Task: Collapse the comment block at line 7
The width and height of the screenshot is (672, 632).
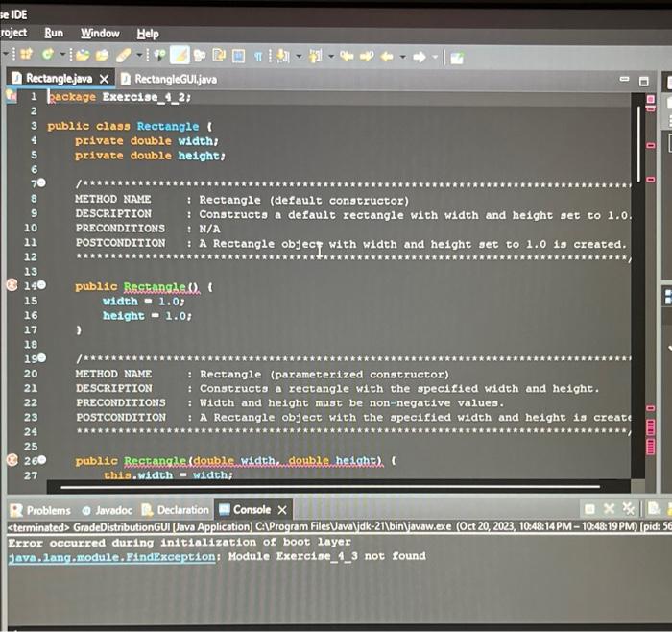Action: pyautogui.click(x=41, y=182)
